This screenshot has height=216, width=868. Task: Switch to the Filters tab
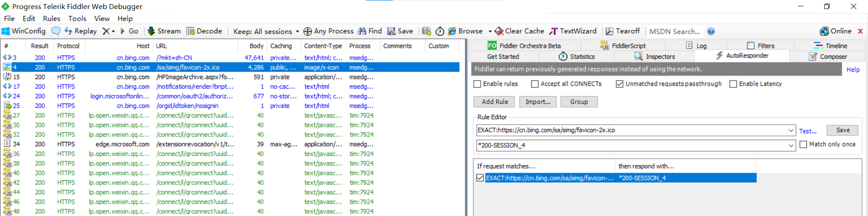pyautogui.click(x=760, y=46)
